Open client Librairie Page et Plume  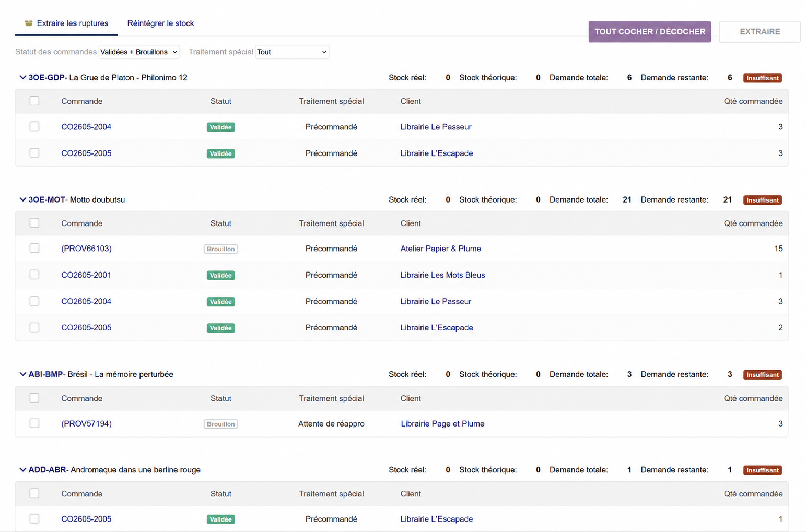pos(442,424)
